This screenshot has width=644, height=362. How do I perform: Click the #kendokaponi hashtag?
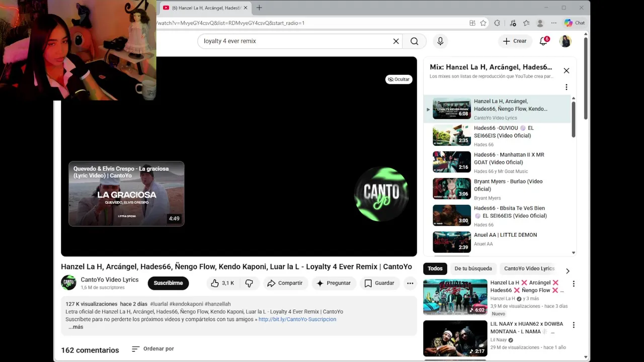point(186,304)
